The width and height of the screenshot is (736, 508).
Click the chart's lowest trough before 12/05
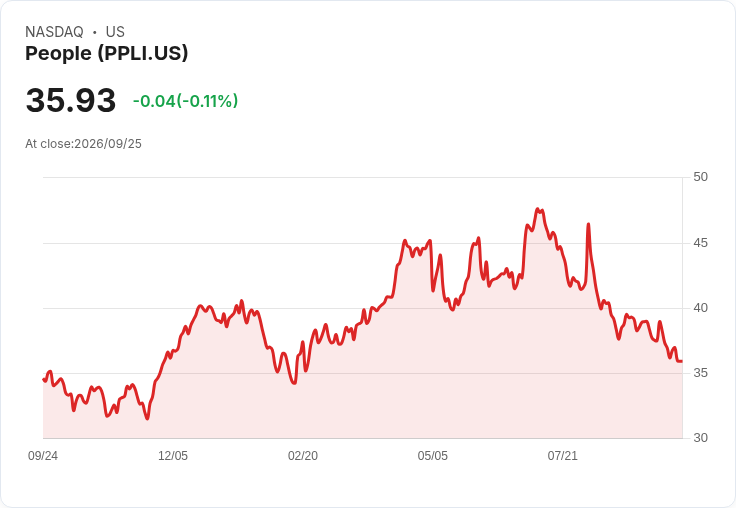[x=147, y=418]
